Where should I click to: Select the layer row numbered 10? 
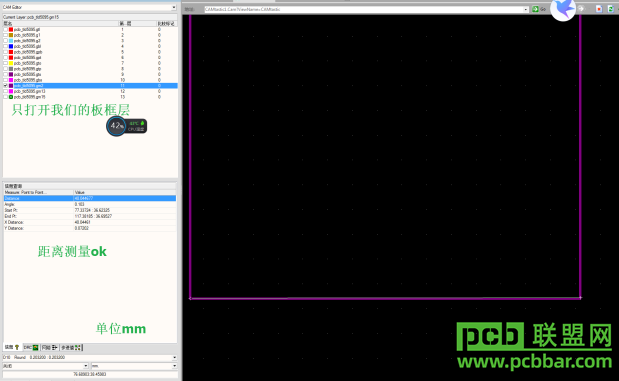pos(90,80)
